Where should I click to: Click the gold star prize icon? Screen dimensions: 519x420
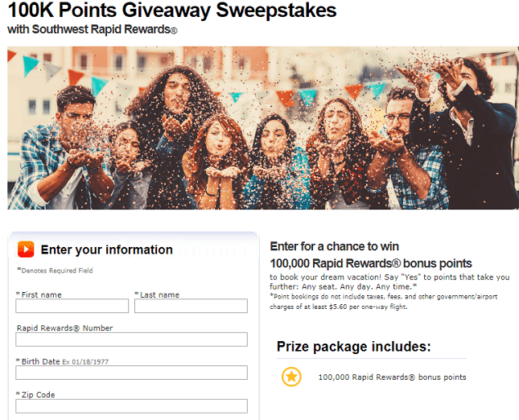pos(291,377)
